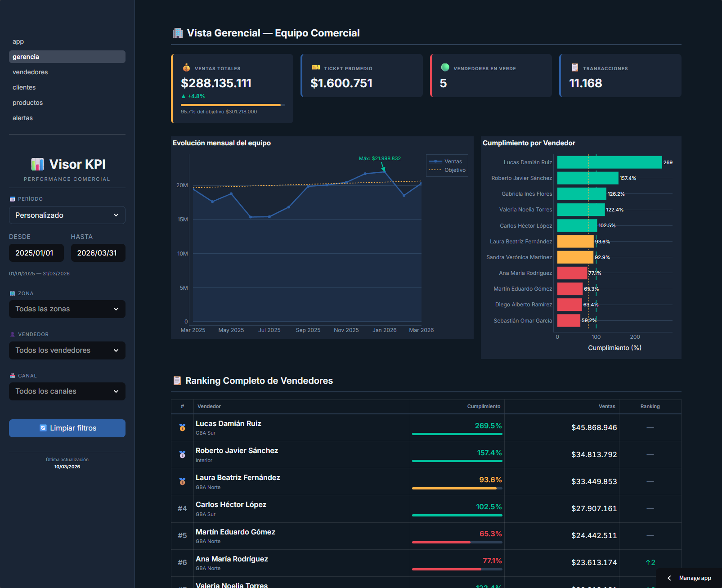Expand the Todos los canales dropdown
The width and height of the screenshot is (722, 588).
point(67,391)
